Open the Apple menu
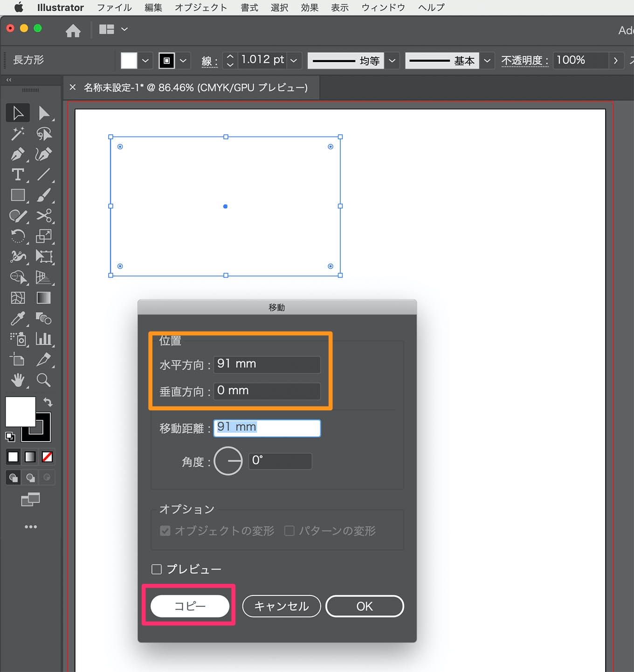Image resolution: width=634 pixels, height=672 pixels. tap(19, 7)
